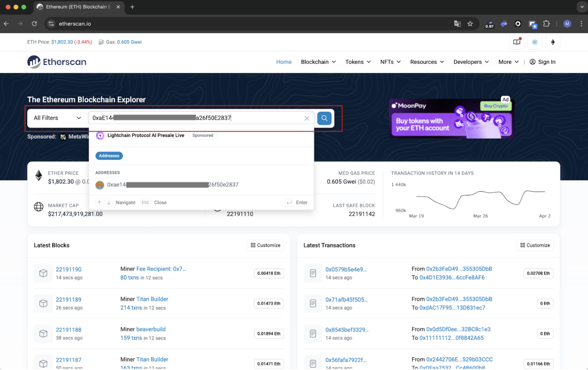Customize the Latest Transactions panel
The width and height of the screenshot is (588, 370).
[535, 245]
